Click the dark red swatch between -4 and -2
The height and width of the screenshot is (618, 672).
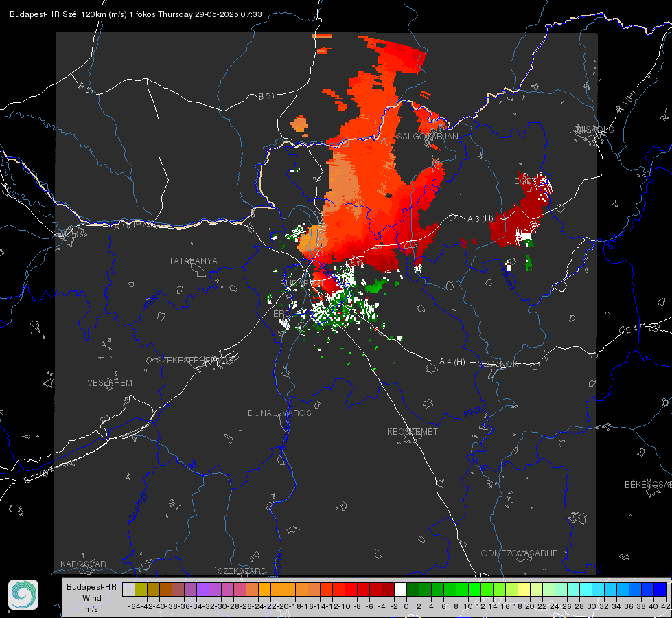click(388, 589)
